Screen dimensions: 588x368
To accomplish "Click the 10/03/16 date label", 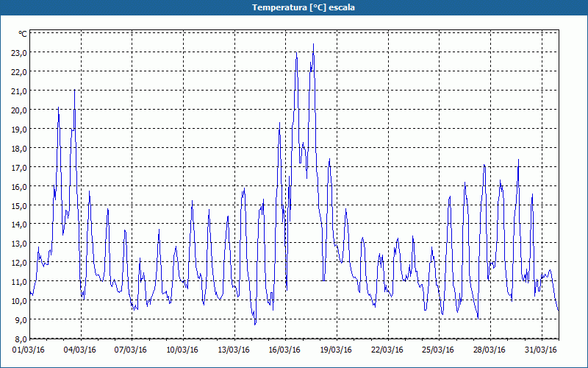I will (182, 350).
